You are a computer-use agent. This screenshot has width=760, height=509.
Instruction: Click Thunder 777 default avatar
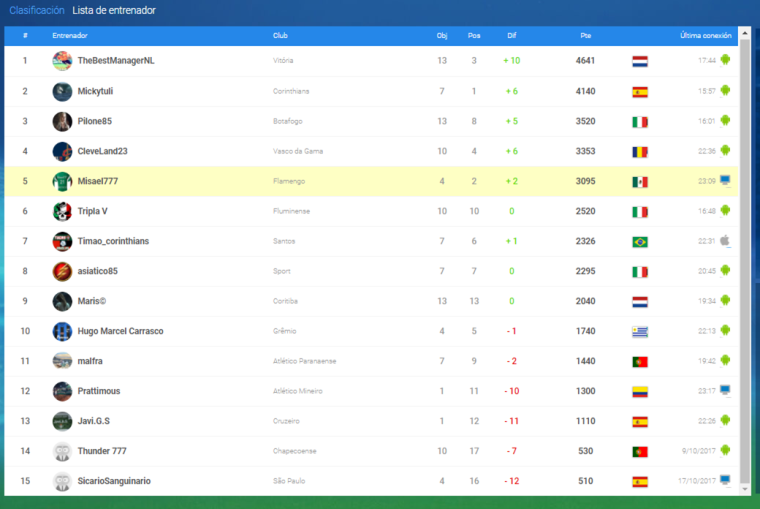pyautogui.click(x=62, y=451)
